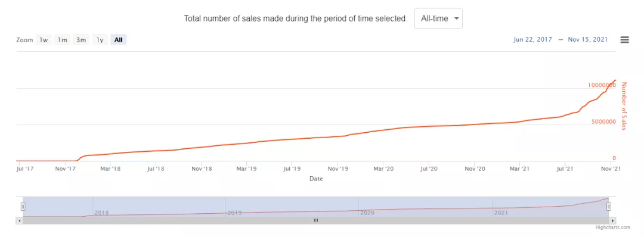
Task: Click the navigator scrollbar right arrow
Action: click(x=613, y=220)
